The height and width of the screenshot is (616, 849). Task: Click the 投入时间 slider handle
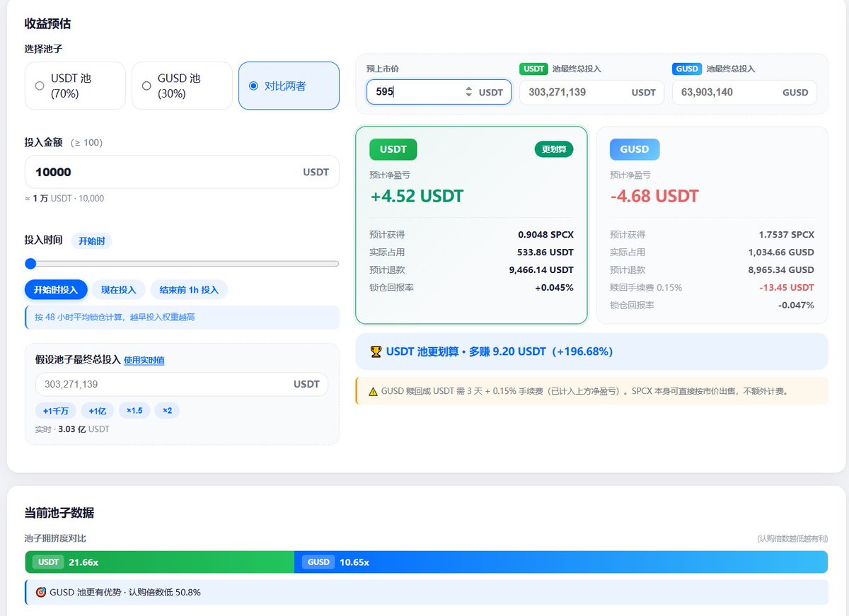tap(30, 264)
